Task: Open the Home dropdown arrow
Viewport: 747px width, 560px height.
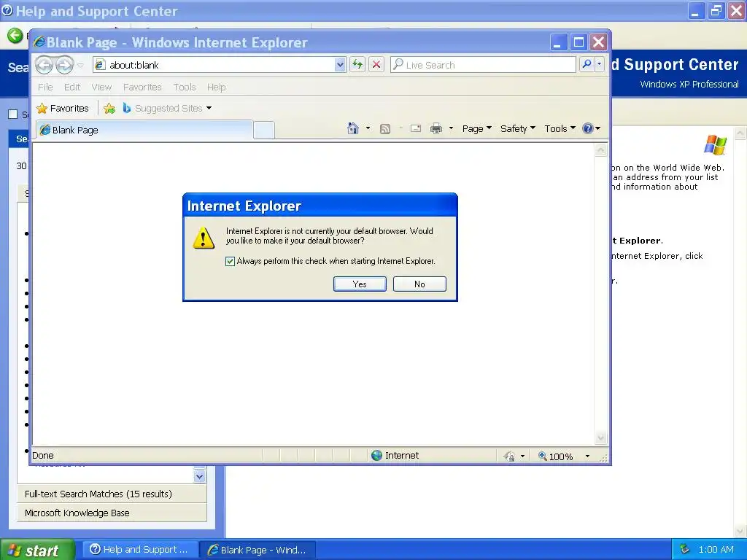Action: (x=368, y=128)
